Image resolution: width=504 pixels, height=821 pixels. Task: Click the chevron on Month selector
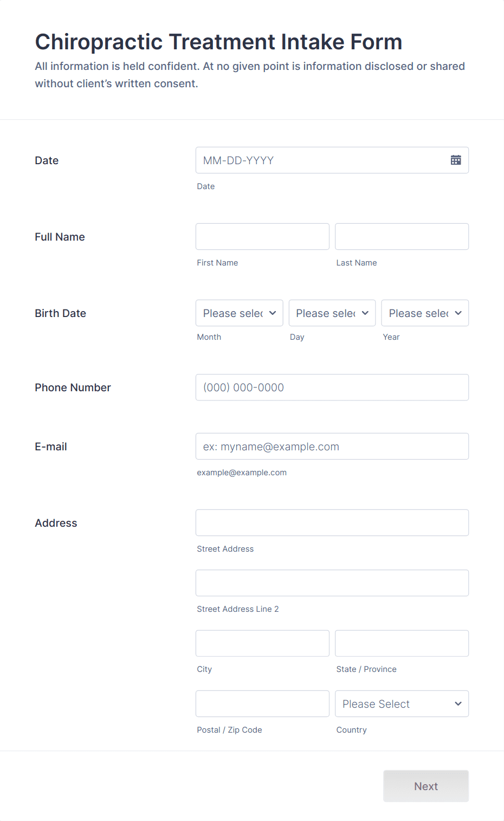pos(273,313)
